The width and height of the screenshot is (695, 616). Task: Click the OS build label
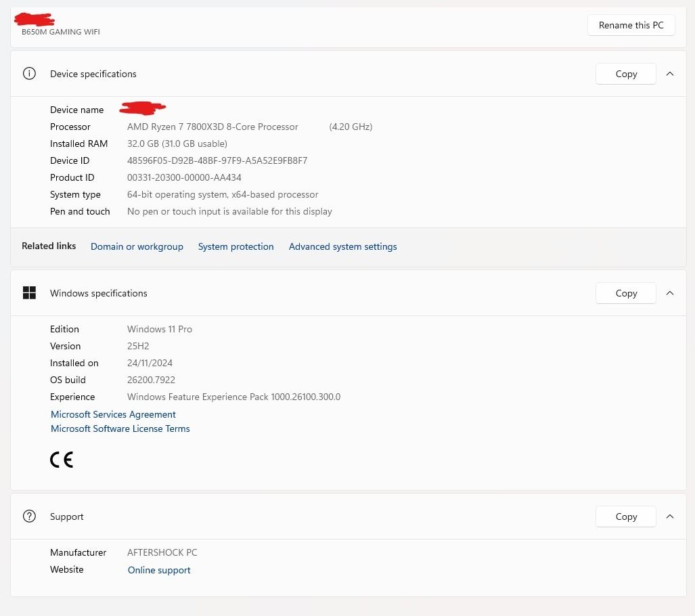point(68,380)
